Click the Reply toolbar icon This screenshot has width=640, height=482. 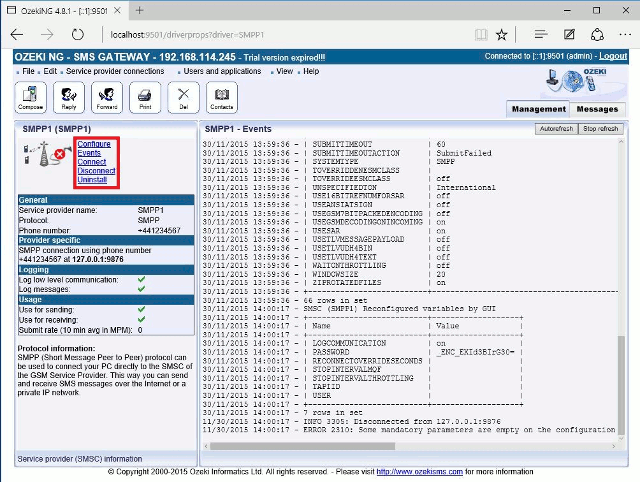69,97
